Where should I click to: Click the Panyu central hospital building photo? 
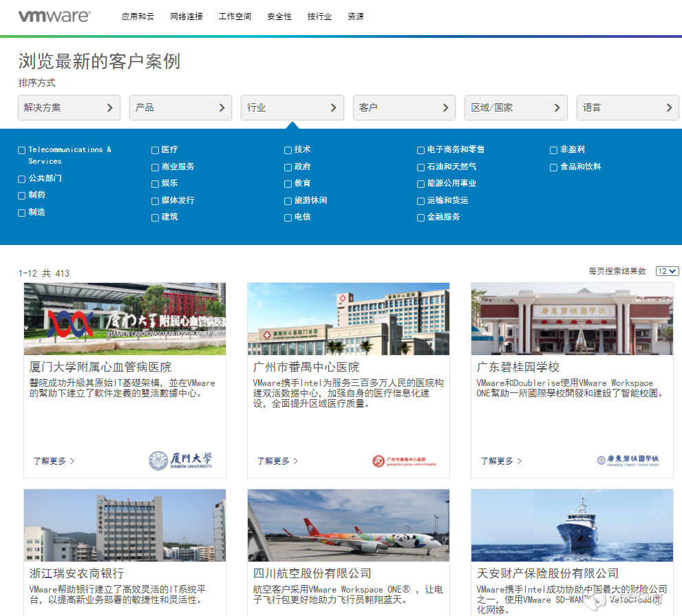348,319
